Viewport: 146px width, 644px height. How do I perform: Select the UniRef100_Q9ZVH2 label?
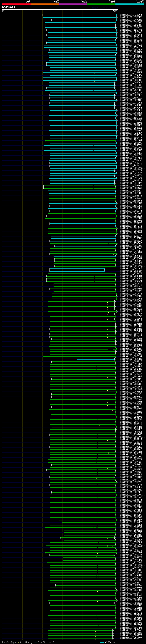131,349
